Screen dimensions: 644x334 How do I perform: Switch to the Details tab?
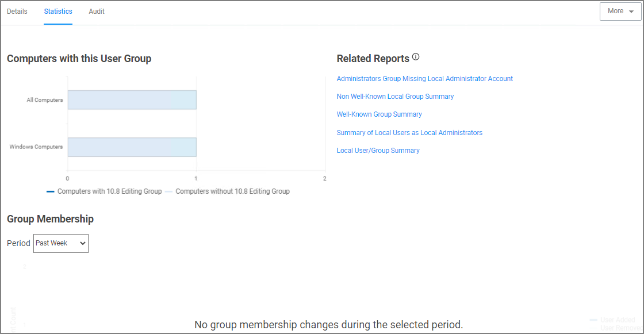(17, 11)
